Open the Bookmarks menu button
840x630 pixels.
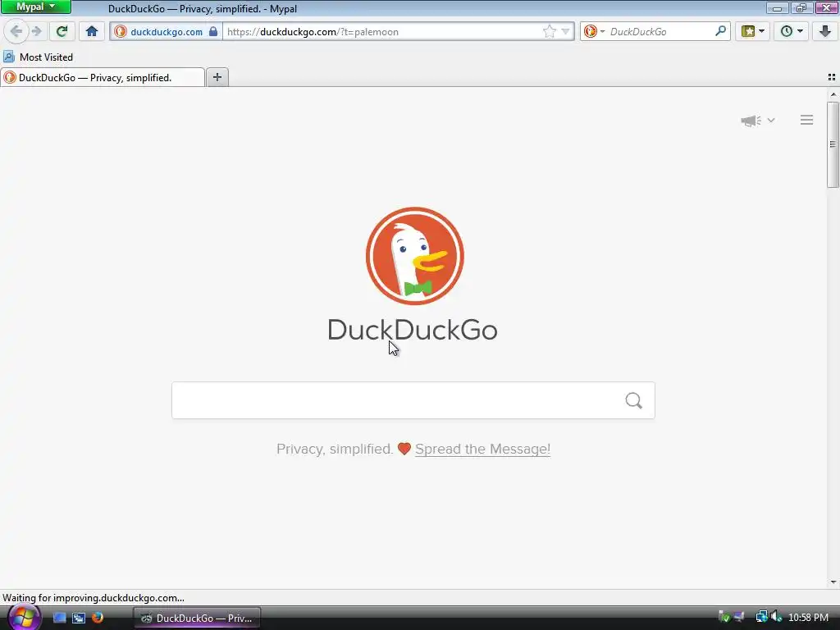753,31
